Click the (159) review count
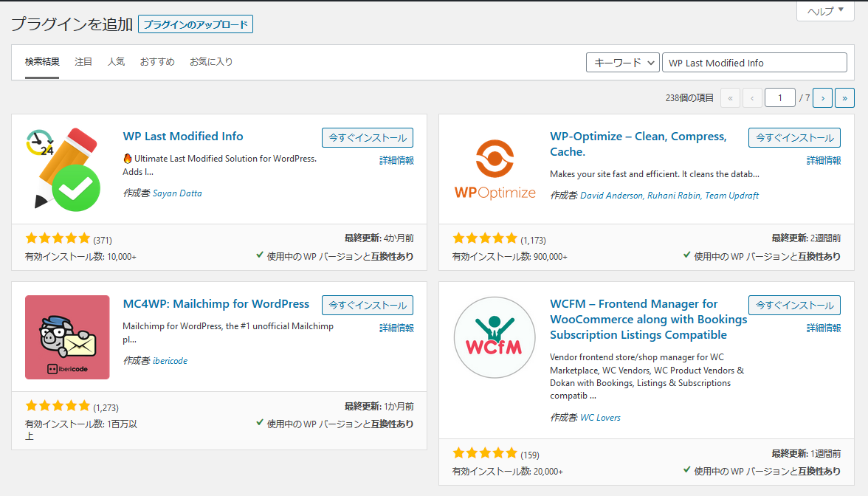The width and height of the screenshot is (868, 496). click(x=530, y=455)
